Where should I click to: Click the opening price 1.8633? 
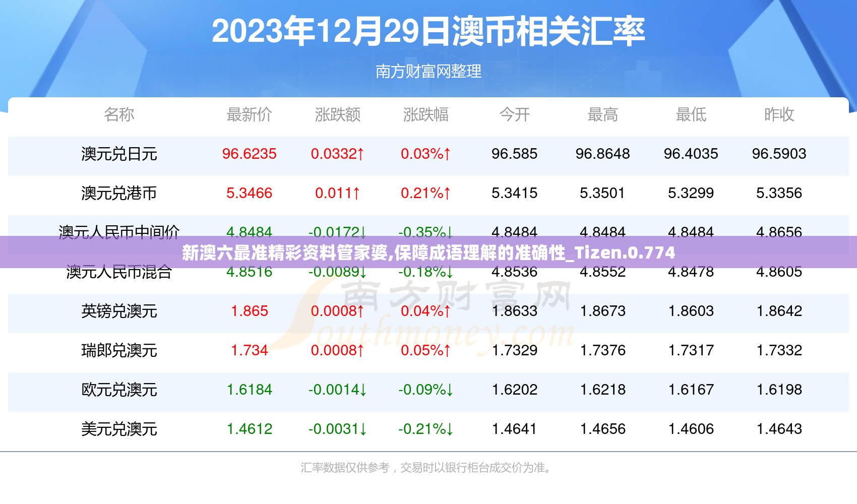pos(515,311)
